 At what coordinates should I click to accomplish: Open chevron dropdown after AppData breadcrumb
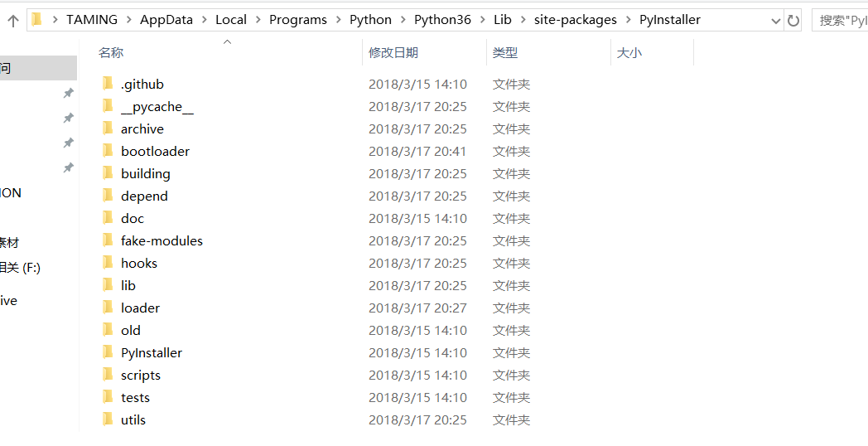pos(205,21)
